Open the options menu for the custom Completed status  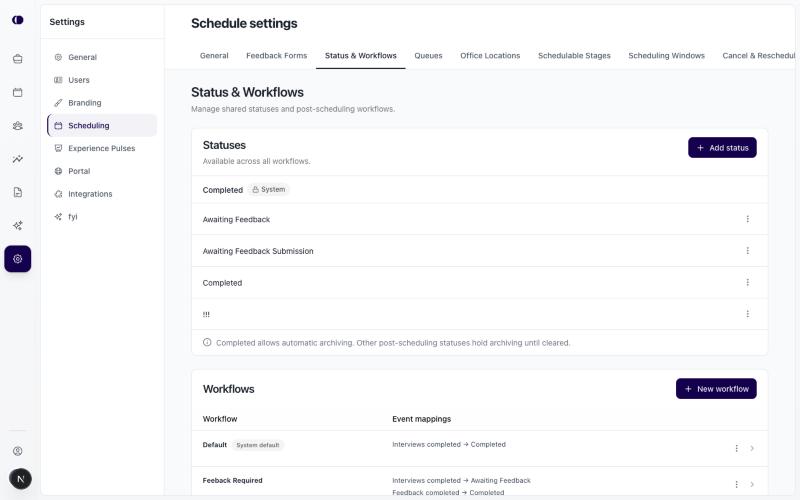(x=747, y=283)
